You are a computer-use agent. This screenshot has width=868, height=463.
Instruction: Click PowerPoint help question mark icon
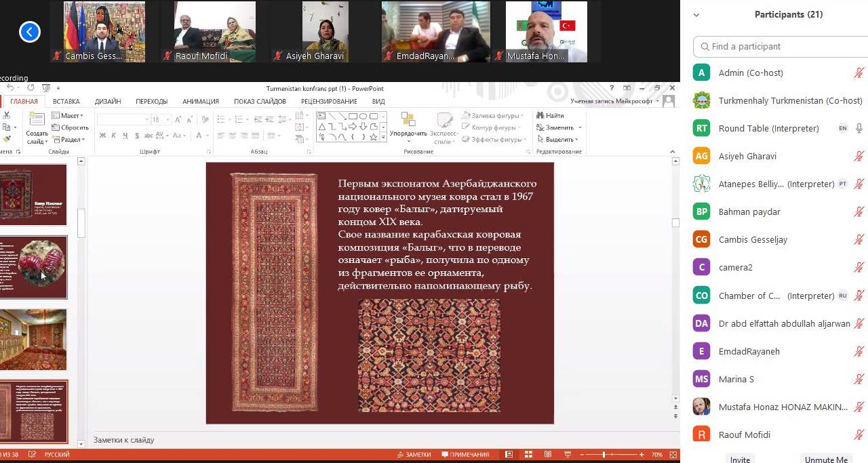tap(612, 88)
